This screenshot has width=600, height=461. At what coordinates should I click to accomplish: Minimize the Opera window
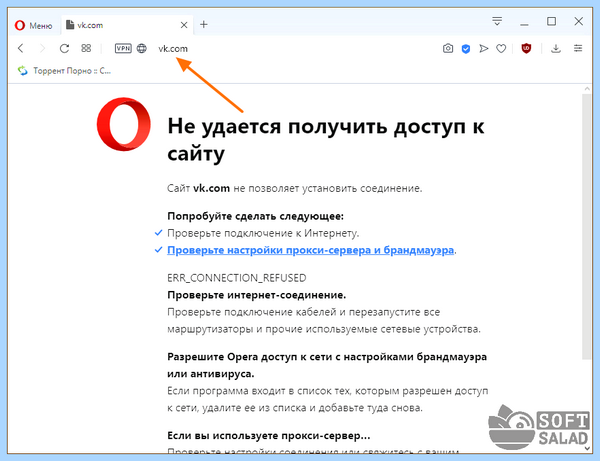[524, 24]
